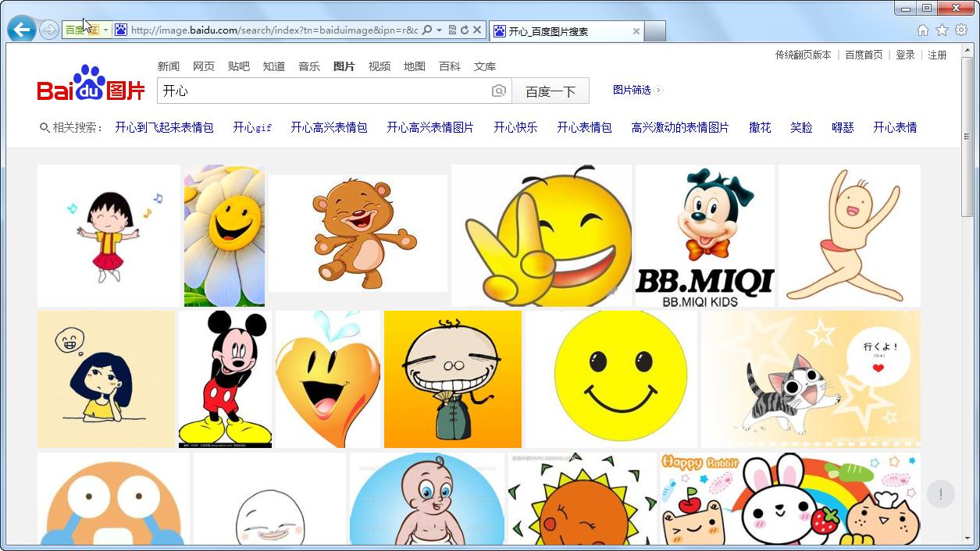The width and height of the screenshot is (980, 551).
Task: Click the compatibility view icon in the address bar
Action: point(451,30)
